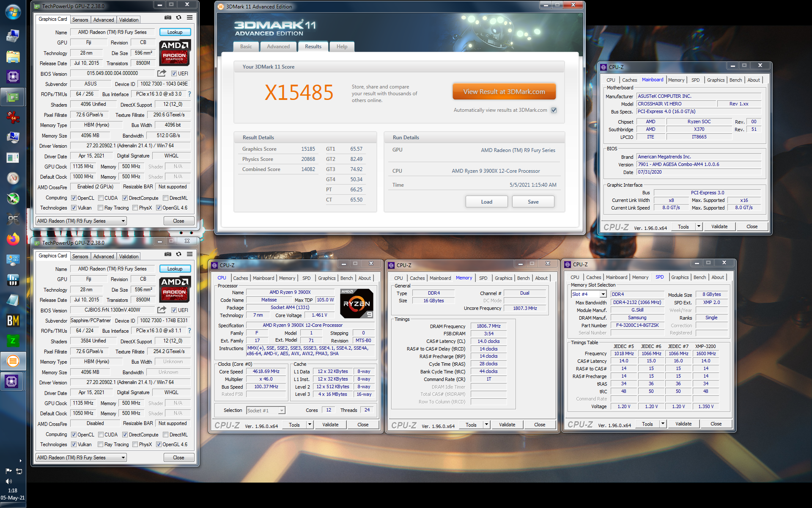Open the GPU-Z graphics card taskbar icon
The width and height of the screenshot is (812, 508).
(x=13, y=97)
